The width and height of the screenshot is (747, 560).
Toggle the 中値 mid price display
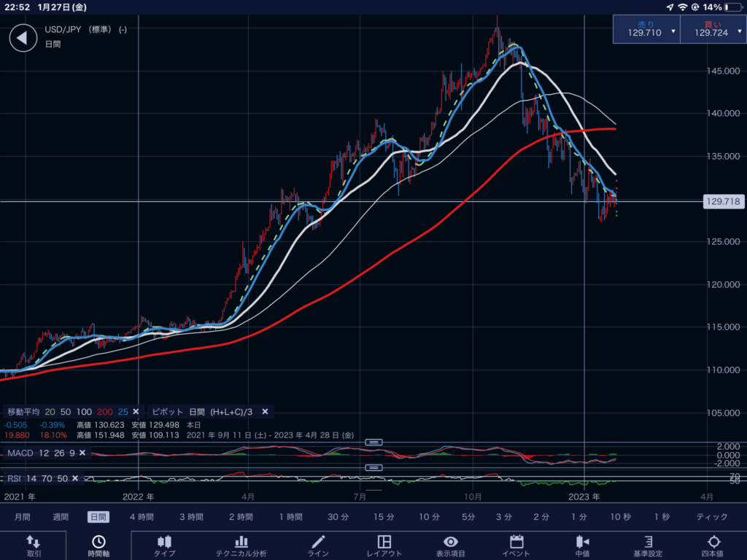[x=582, y=545]
